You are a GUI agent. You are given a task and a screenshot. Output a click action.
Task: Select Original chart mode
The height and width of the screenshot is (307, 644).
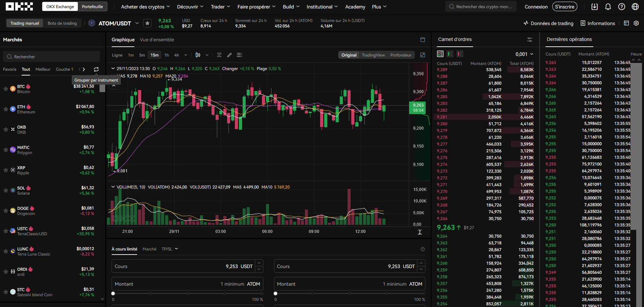[x=349, y=55]
